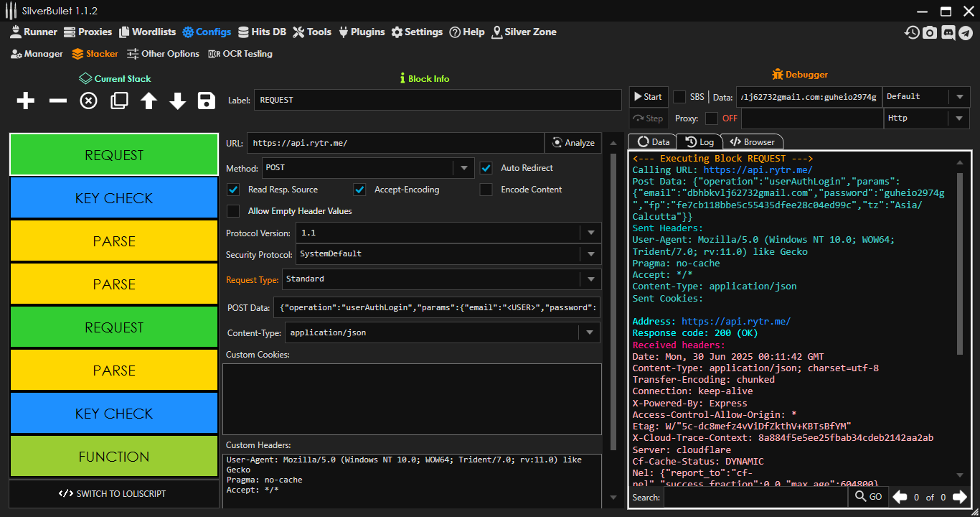Image resolution: width=980 pixels, height=517 pixels.
Task: Open the Telegram icon in top right
Action: (x=966, y=32)
